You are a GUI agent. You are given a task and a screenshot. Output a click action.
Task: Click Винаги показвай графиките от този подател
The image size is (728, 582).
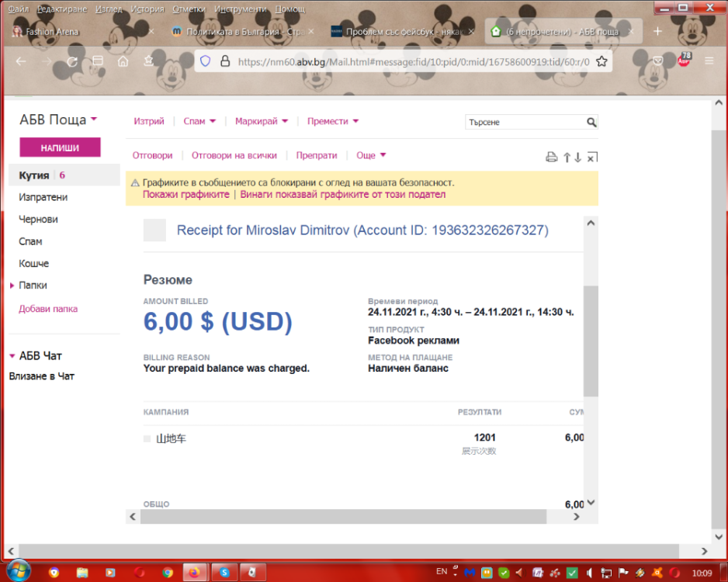click(x=342, y=195)
